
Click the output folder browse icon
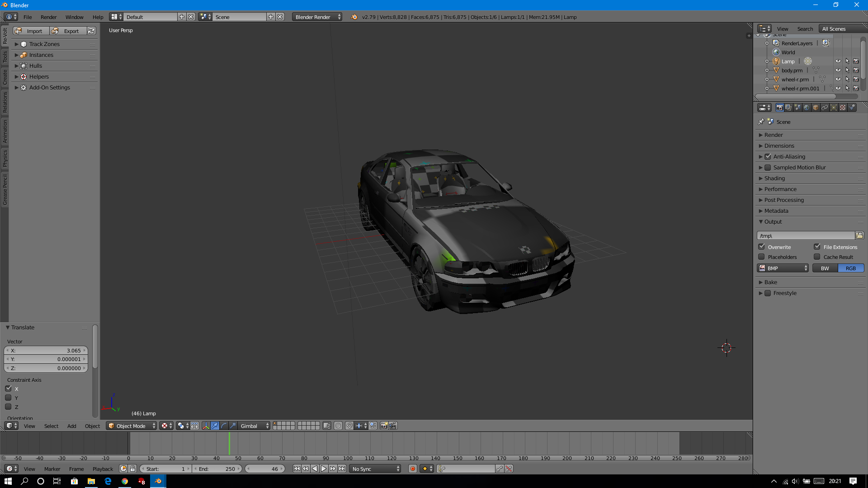(859, 235)
